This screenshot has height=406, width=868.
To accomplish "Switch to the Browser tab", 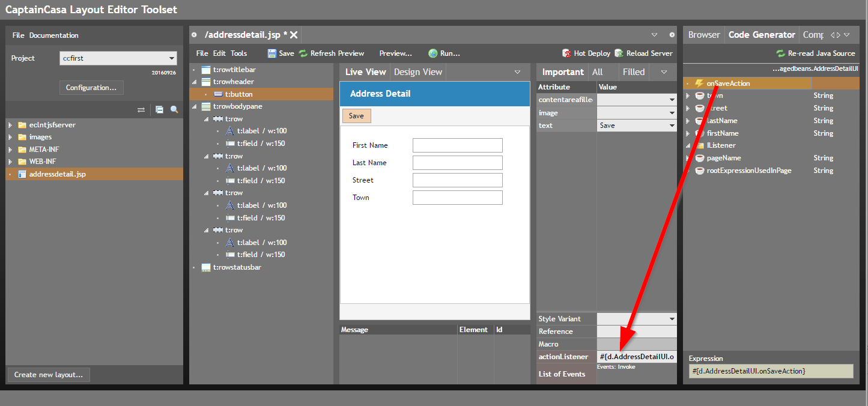I will pyautogui.click(x=704, y=35).
